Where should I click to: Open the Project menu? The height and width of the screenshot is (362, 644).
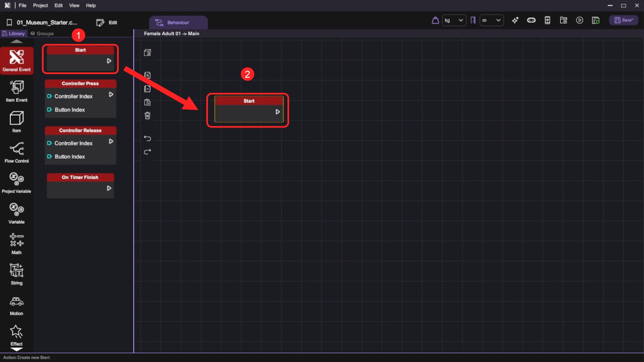tap(40, 5)
